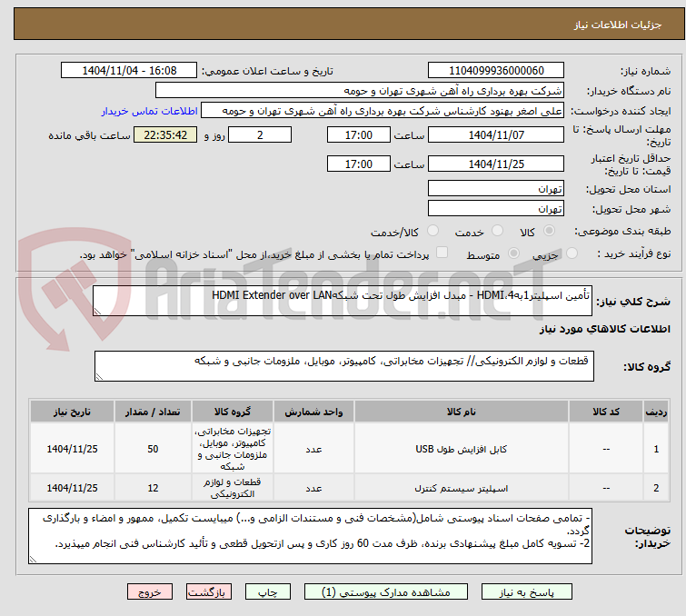Viewport: 686px width, 616px height.
Task: Click the اطلاعات کالاهای مورد نیاز heading
Action: (604, 329)
